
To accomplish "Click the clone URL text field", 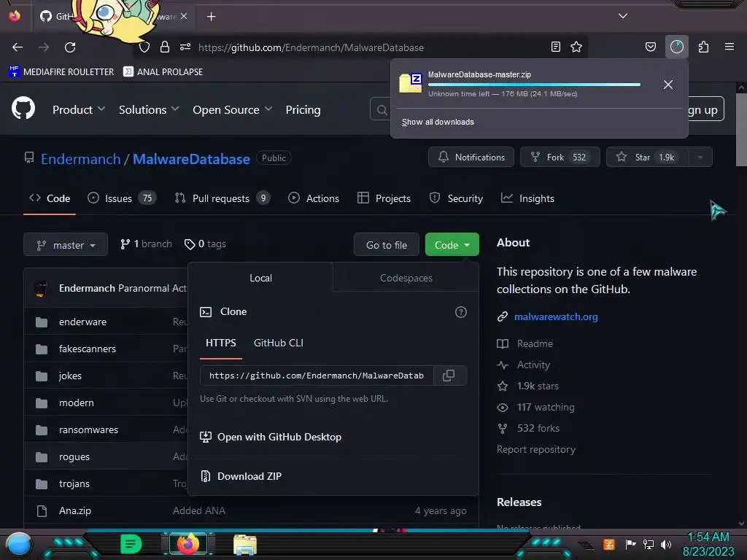I will (x=317, y=376).
